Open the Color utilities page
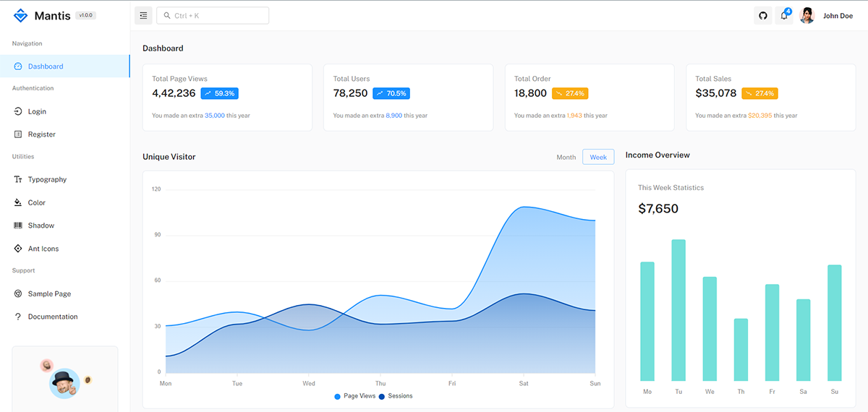This screenshot has width=868, height=412. tap(65, 202)
